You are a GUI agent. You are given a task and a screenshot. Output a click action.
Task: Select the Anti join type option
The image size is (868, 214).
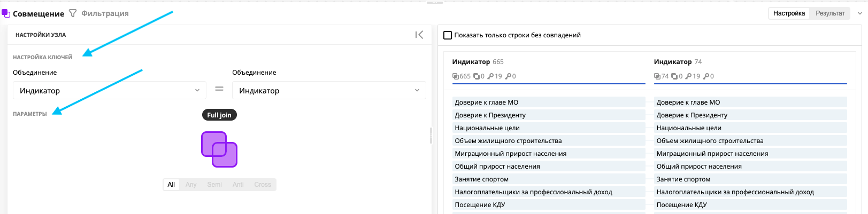tap(238, 185)
